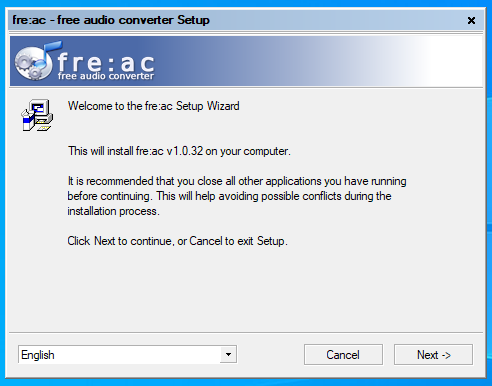Cancel the fre:ac installation
Screen dimensions: 492x386
[x=343, y=355]
